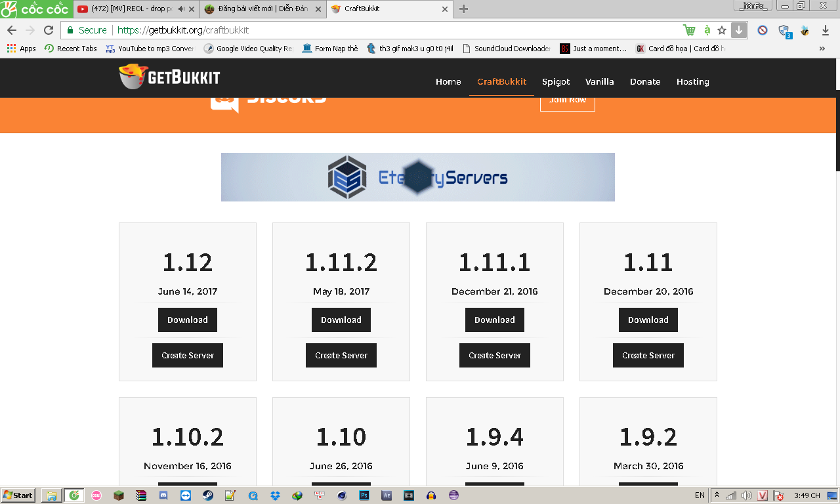This screenshot has width=840, height=504.
Task: Open the Recent Tabs bookmark
Action: 71,49
